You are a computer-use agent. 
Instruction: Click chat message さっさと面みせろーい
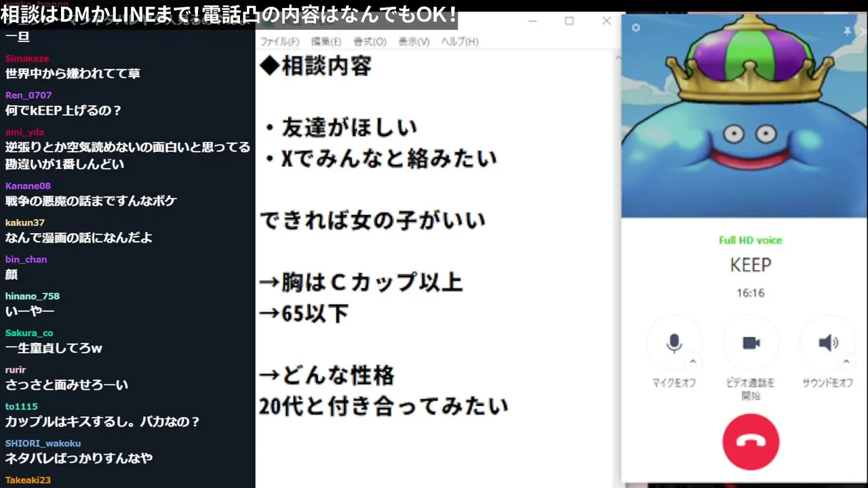tap(66, 385)
